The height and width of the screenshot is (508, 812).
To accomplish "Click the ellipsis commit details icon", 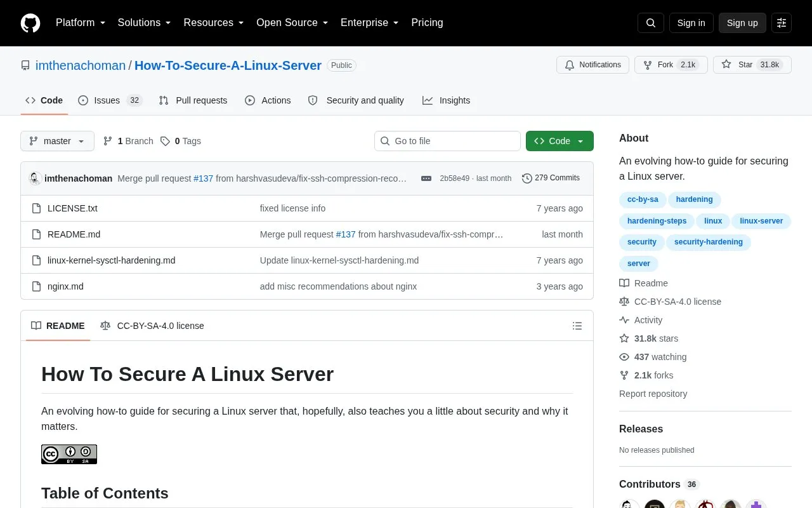I will 426,178.
